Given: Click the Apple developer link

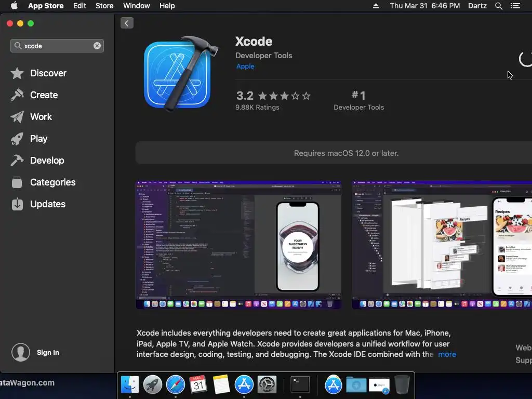Looking at the screenshot, I should (245, 66).
